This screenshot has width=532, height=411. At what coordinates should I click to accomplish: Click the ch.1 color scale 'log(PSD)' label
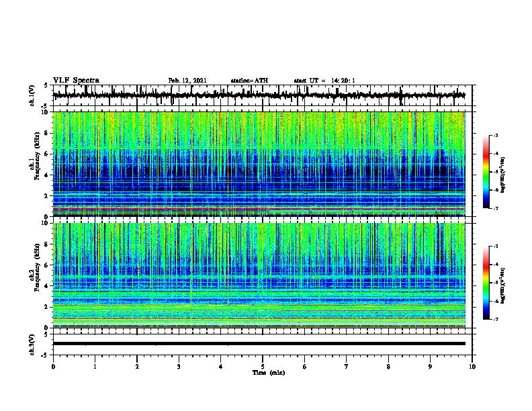click(x=502, y=175)
